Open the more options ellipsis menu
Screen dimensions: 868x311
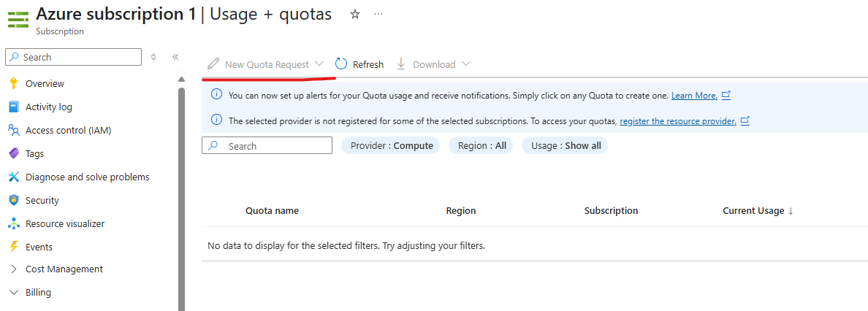378,15
